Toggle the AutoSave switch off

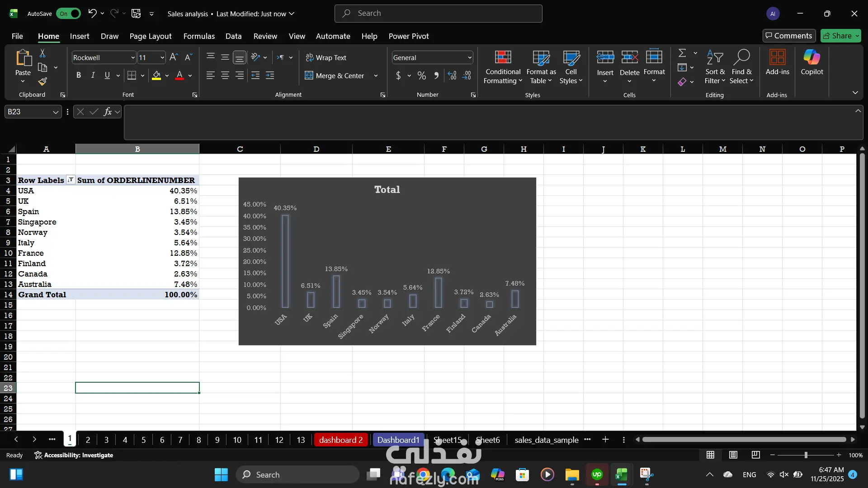pos(68,14)
